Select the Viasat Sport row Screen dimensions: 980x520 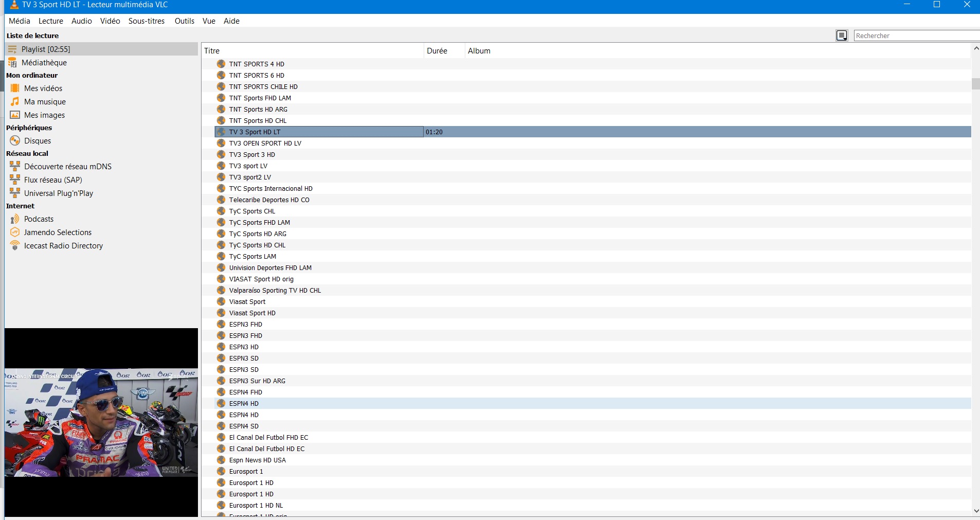[593, 301]
